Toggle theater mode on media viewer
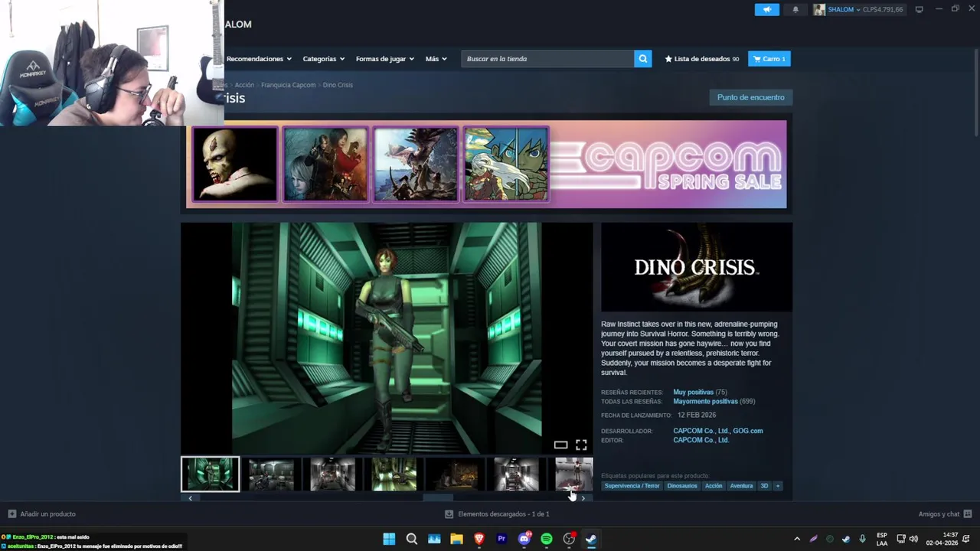The width and height of the screenshot is (980, 551). [x=560, y=445]
